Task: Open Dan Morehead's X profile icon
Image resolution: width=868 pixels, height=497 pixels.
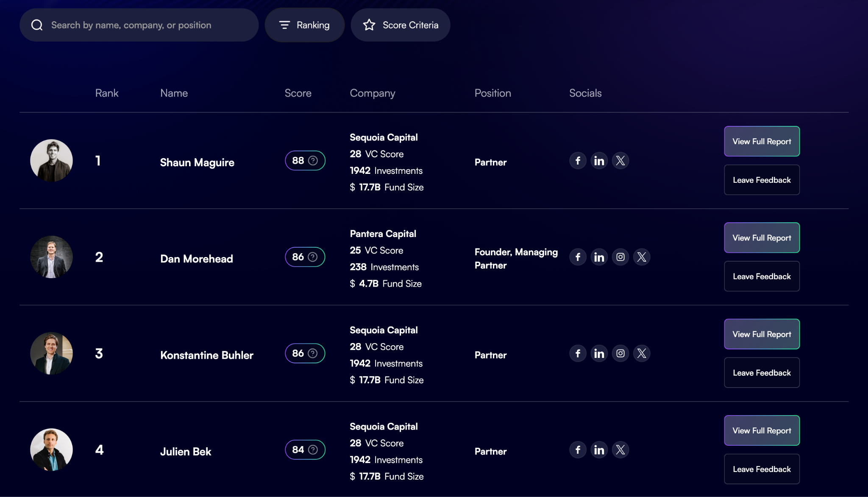Action: point(641,257)
